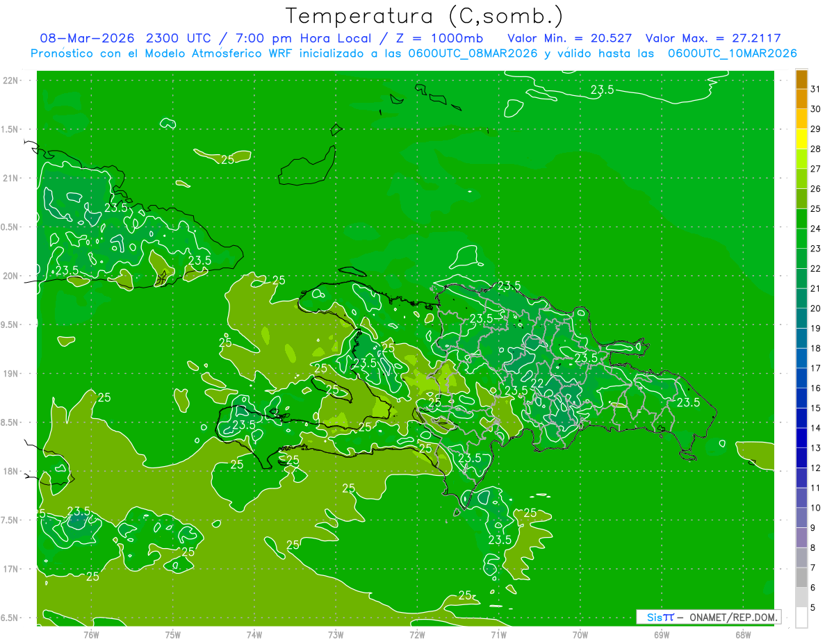This screenshot has height=644, width=834.
Task: Click the brown swatch above label 31
Action: tap(801, 79)
